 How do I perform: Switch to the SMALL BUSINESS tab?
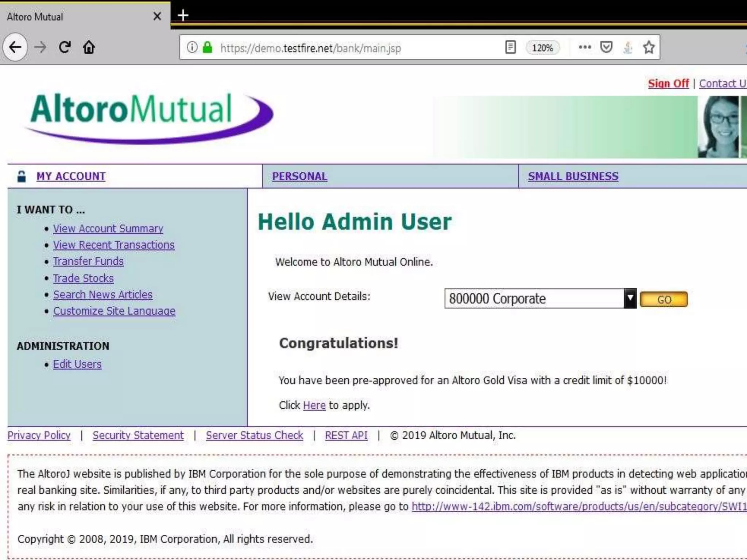[x=573, y=176]
